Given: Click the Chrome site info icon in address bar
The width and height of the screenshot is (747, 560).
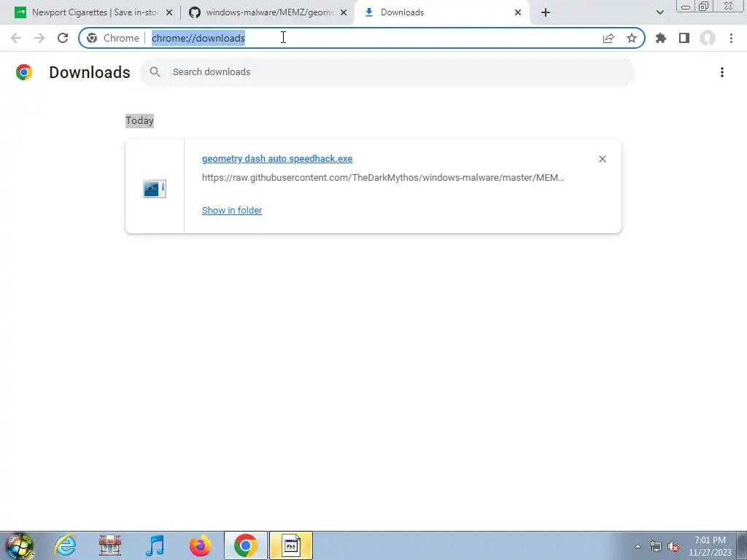Looking at the screenshot, I should [92, 38].
